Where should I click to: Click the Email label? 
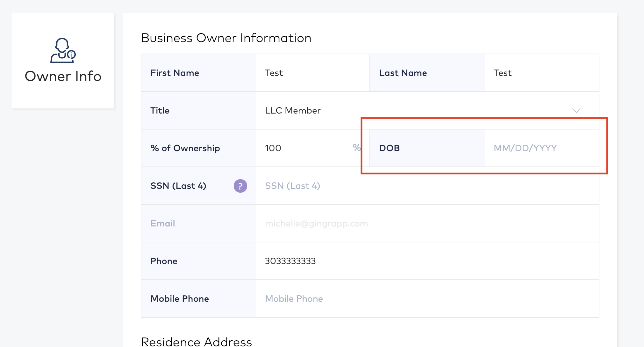click(x=163, y=224)
